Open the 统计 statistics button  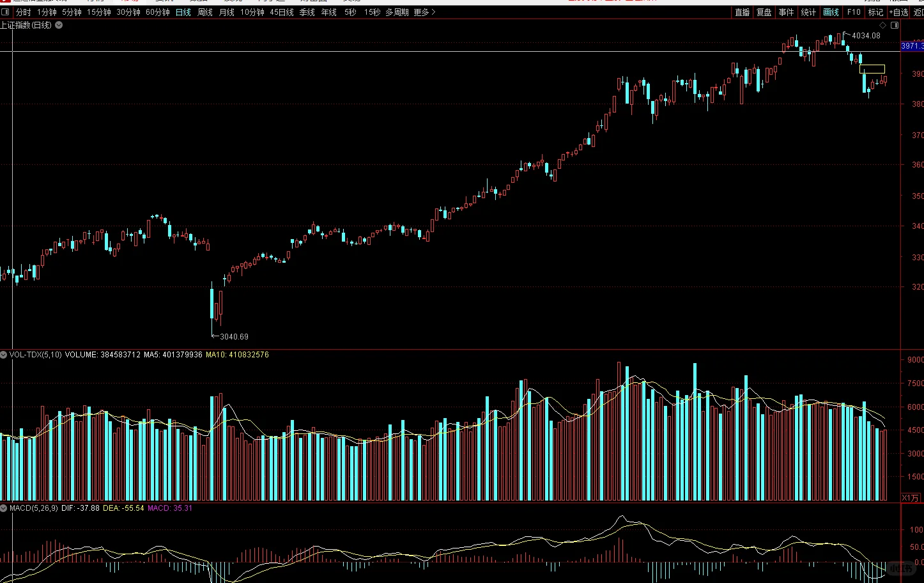pyautogui.click(x=808, y=12)
